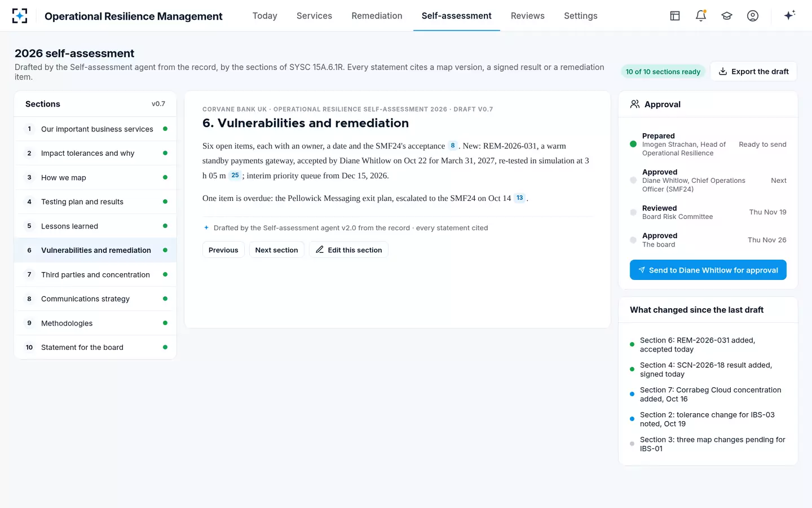Click the '10 of 10 sections ready' badge

coord(663,72)
